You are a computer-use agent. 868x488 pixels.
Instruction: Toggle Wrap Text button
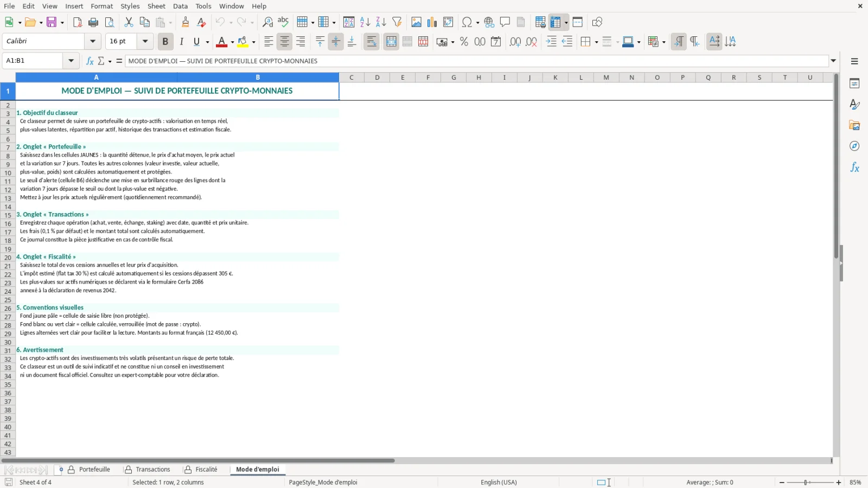pyautogui.click(x=372, y=42)
